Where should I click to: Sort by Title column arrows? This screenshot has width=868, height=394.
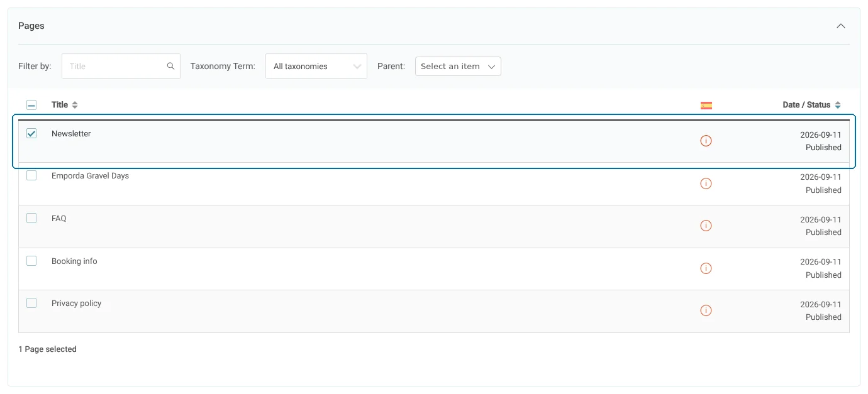point(75,105)
